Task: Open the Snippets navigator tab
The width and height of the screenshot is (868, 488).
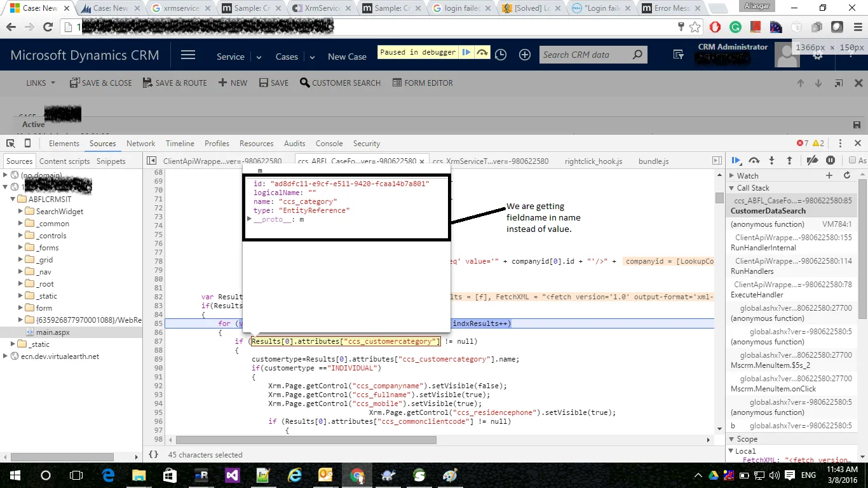Action: point(111,161)
